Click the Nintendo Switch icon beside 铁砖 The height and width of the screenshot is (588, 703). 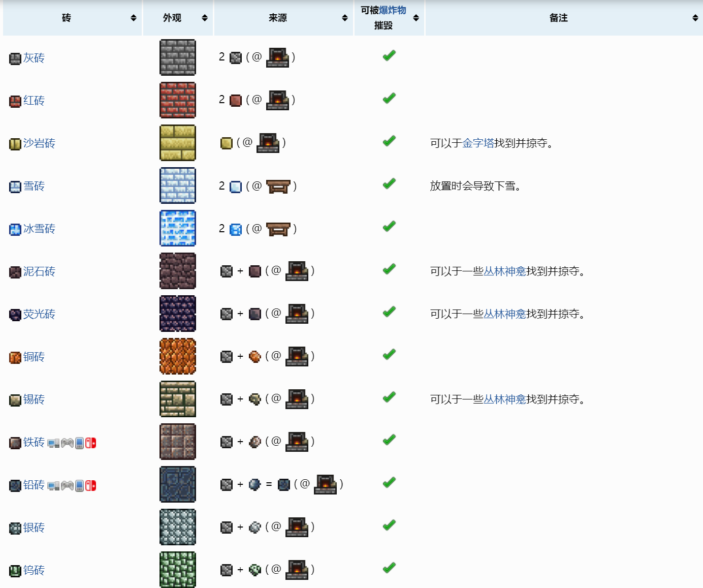click(90, 443)
